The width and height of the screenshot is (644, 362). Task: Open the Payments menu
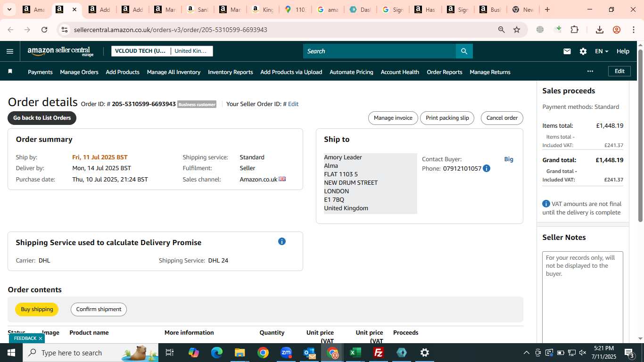point(40,72)
